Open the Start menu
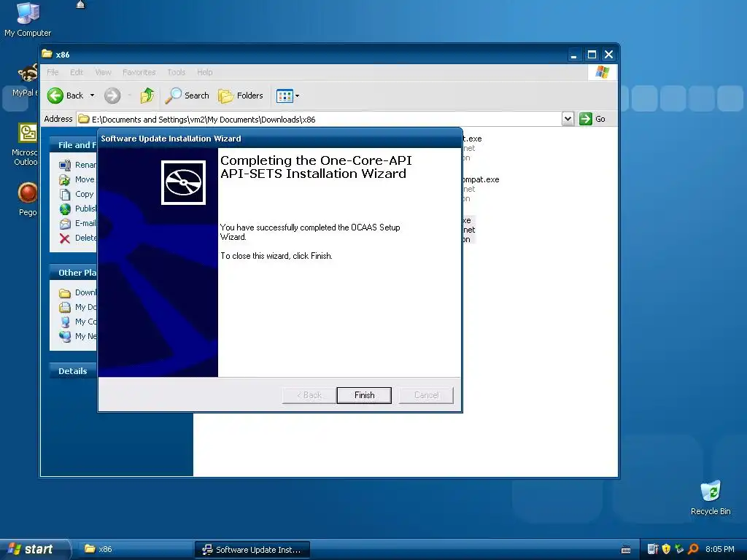 tap(34, 549)
